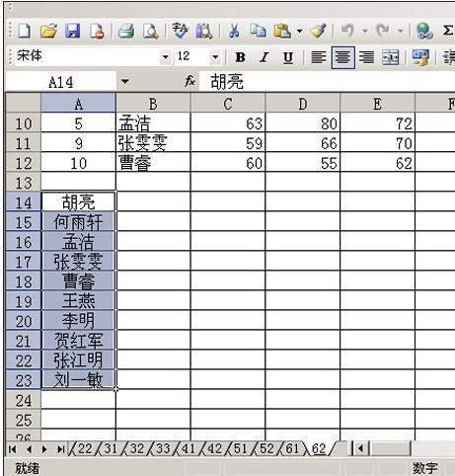Open an existing file with folder icon
The image size is (455, 476).
tap(48, 32)
